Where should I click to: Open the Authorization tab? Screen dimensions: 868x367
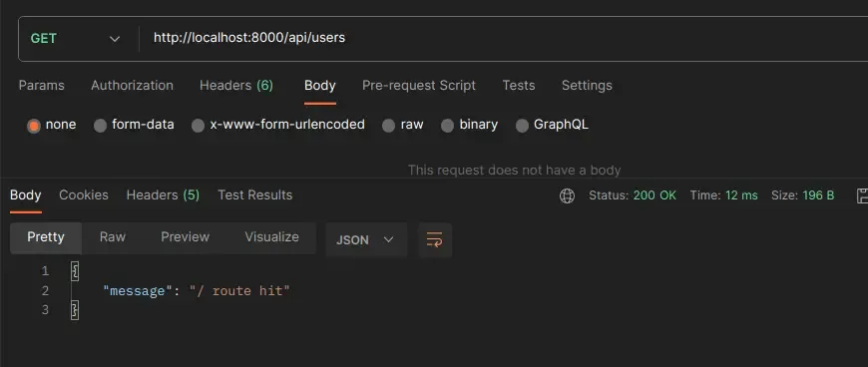point(133,85)
